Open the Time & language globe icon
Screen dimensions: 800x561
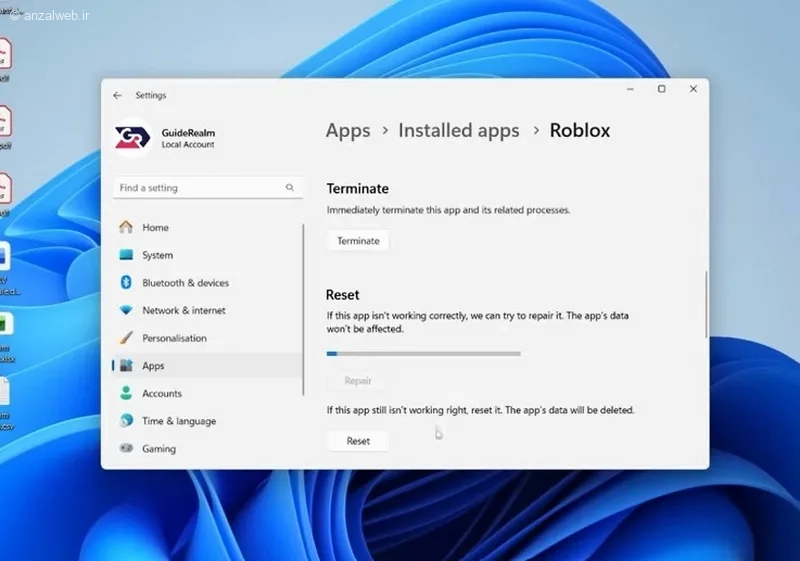tap(126, 420)
